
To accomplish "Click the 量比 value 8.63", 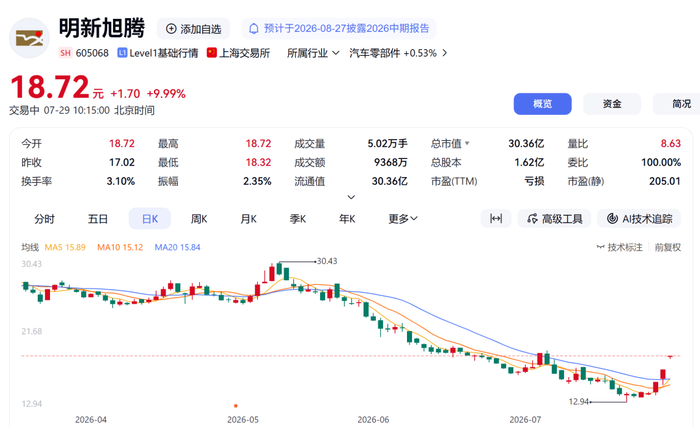I will (x=671, y=143).
